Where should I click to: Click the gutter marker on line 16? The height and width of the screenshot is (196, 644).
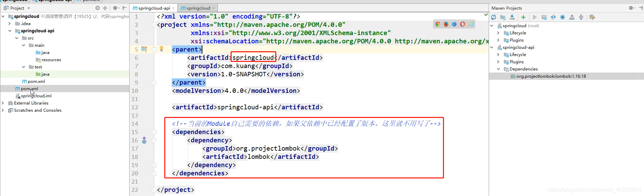tap(144, 140)
